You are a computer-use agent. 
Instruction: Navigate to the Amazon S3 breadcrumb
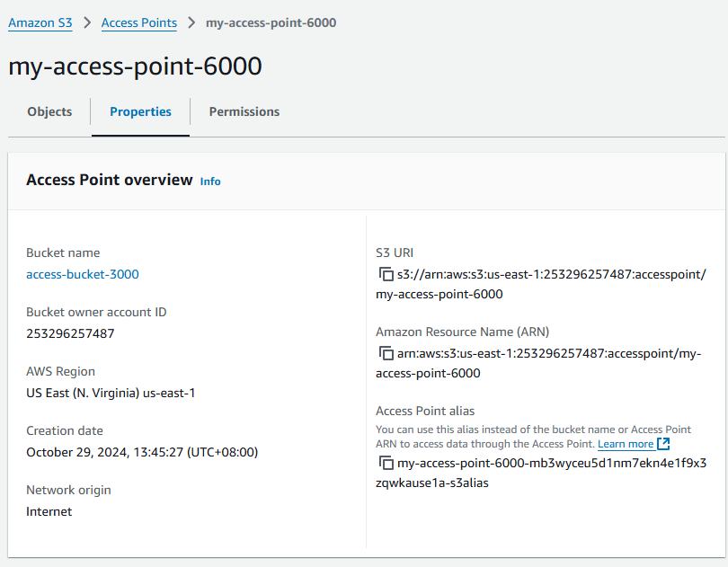click(40, 22)
